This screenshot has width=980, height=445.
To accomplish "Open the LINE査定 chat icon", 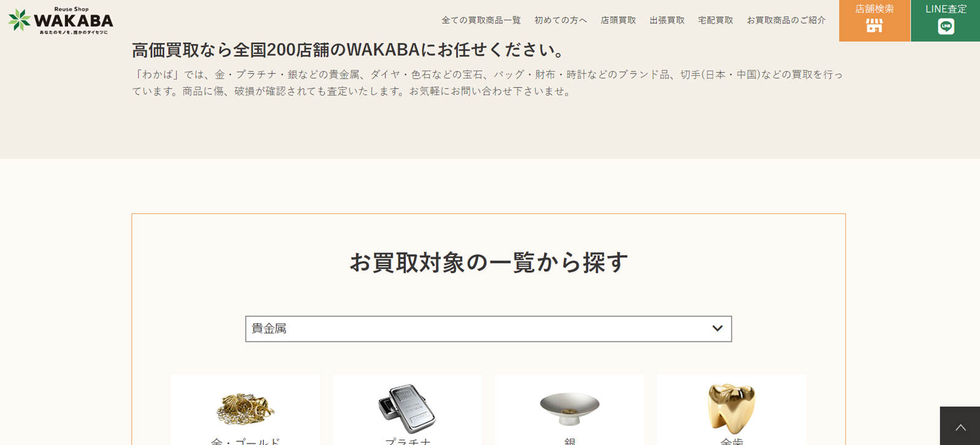I will (x=946, y=26).
